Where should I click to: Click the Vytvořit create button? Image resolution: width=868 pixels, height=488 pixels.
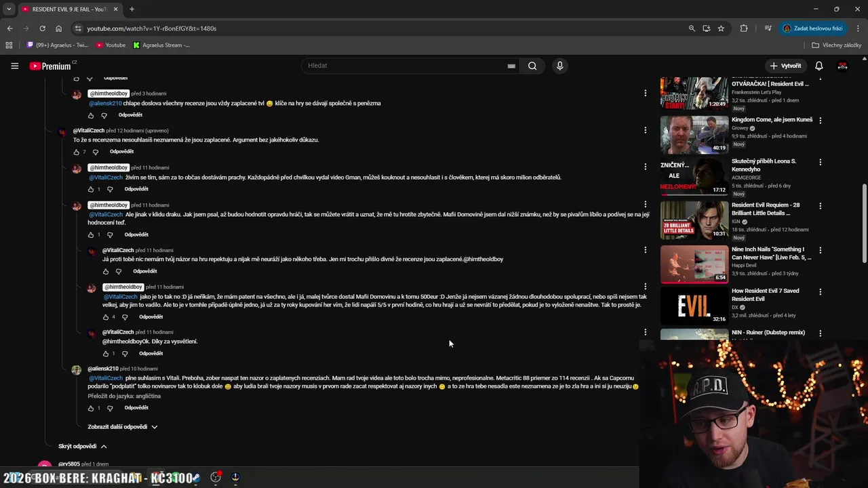pyautogui.click(x=785, y=66)
